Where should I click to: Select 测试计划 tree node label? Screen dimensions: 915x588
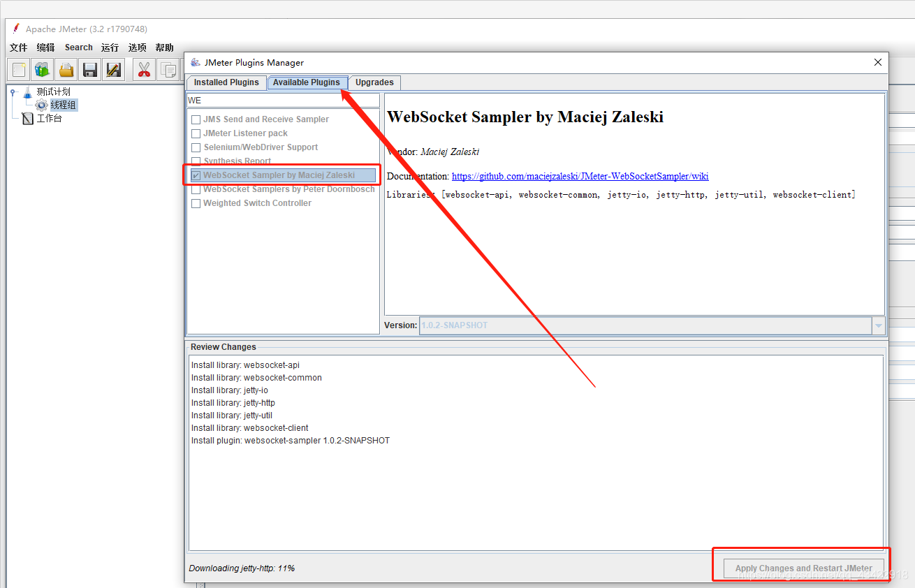tap(53, 91)
